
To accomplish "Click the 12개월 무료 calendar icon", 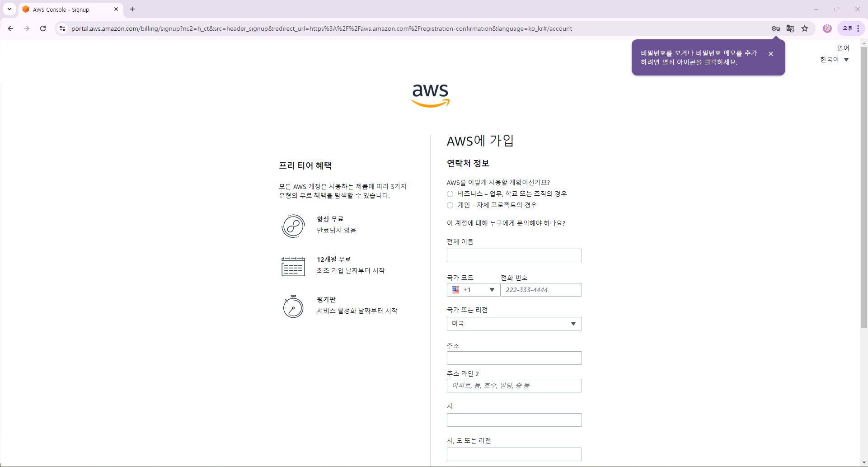I will (293, 266).
